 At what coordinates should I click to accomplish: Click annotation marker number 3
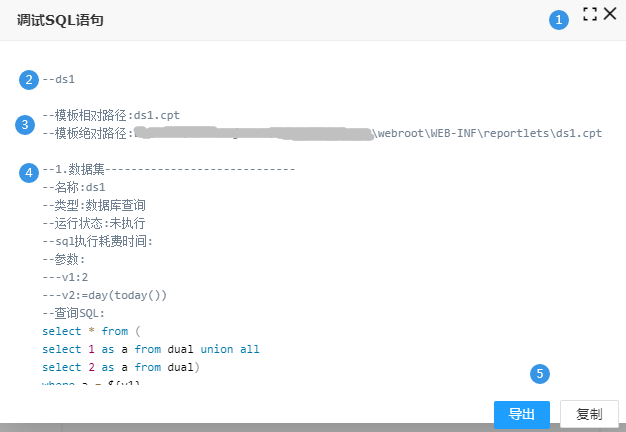click(25, 125)
